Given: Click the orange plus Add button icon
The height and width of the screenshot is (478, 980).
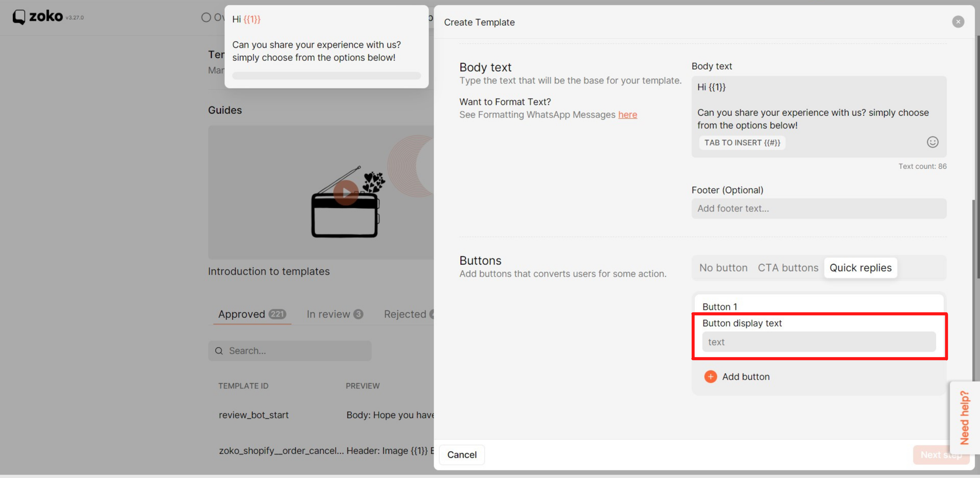Looking at the screenshot, I should 710,376.
